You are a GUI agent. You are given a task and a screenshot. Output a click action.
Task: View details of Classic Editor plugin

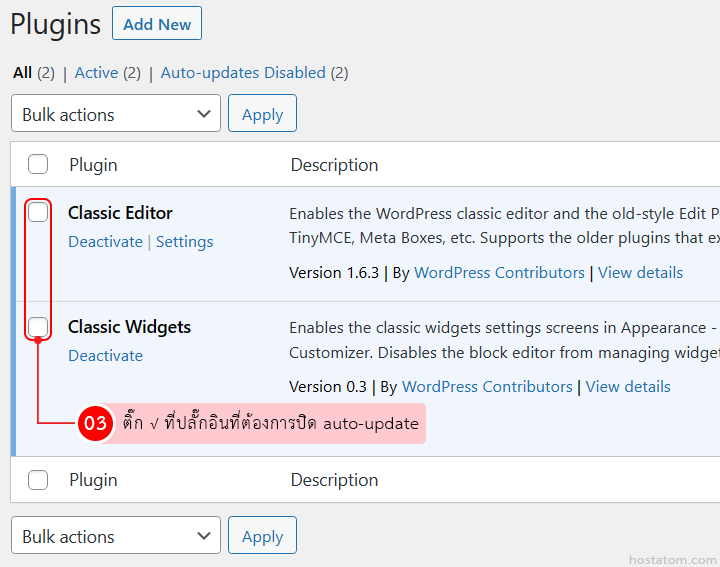[640, 273]
